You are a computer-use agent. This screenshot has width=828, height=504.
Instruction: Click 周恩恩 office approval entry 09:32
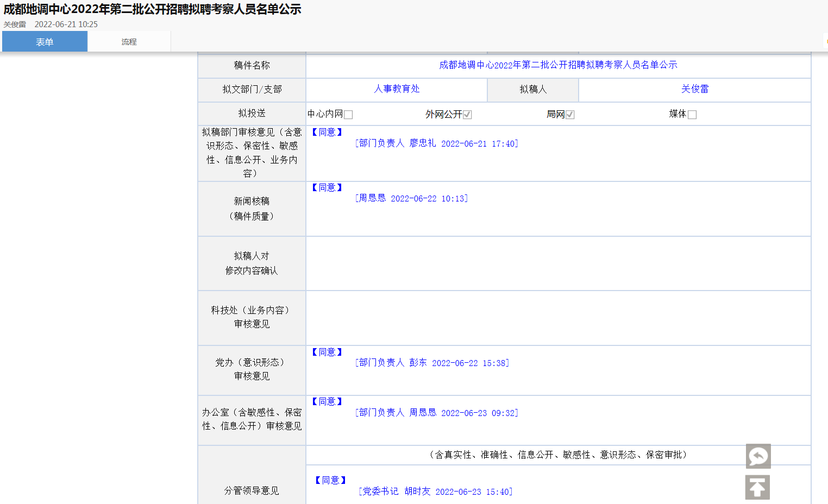tap(437, 413)
